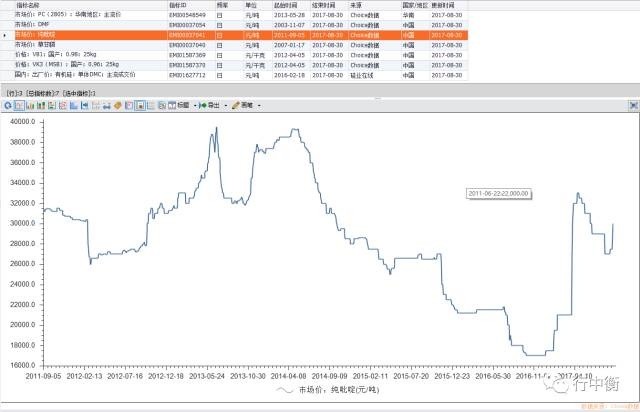Open the dropdown arrow next to 导出
Screen dimensions: 640x412
click(226, 106)
